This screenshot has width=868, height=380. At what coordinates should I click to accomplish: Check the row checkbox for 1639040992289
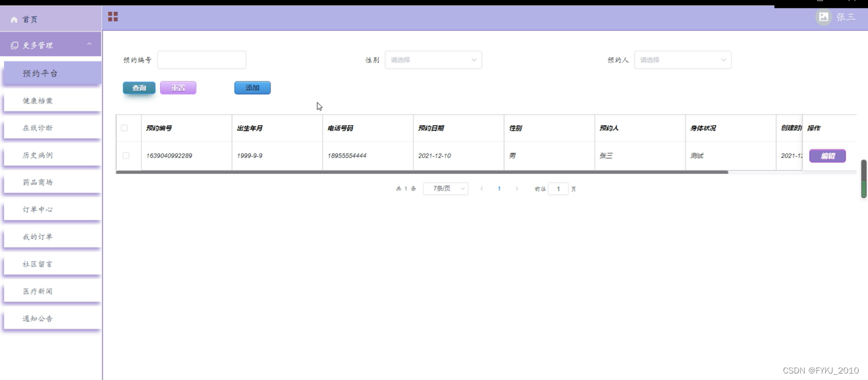[x=126, y=155]
